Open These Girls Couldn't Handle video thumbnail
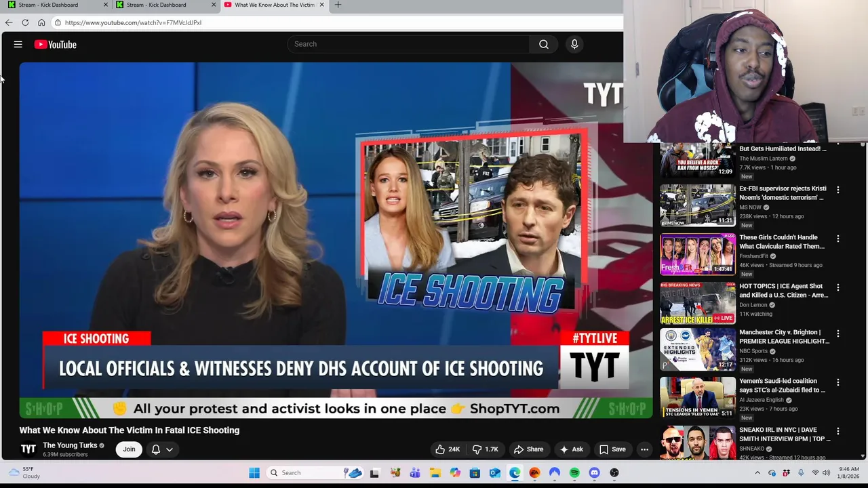Screen dimensions: 868x488 point(698,254)
